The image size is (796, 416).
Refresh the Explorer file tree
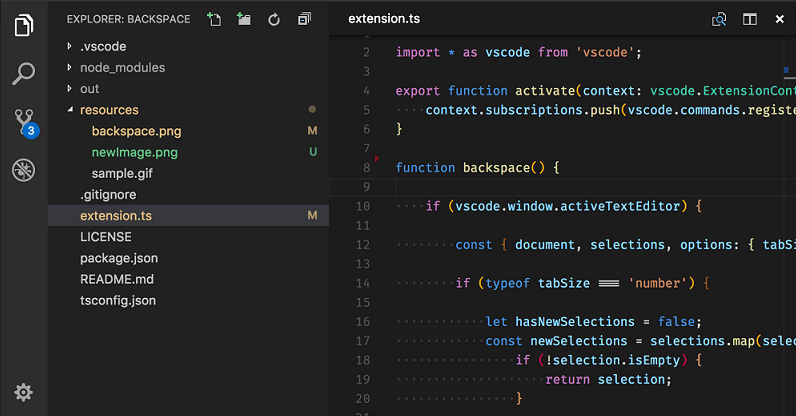click(x=273, y=19)
